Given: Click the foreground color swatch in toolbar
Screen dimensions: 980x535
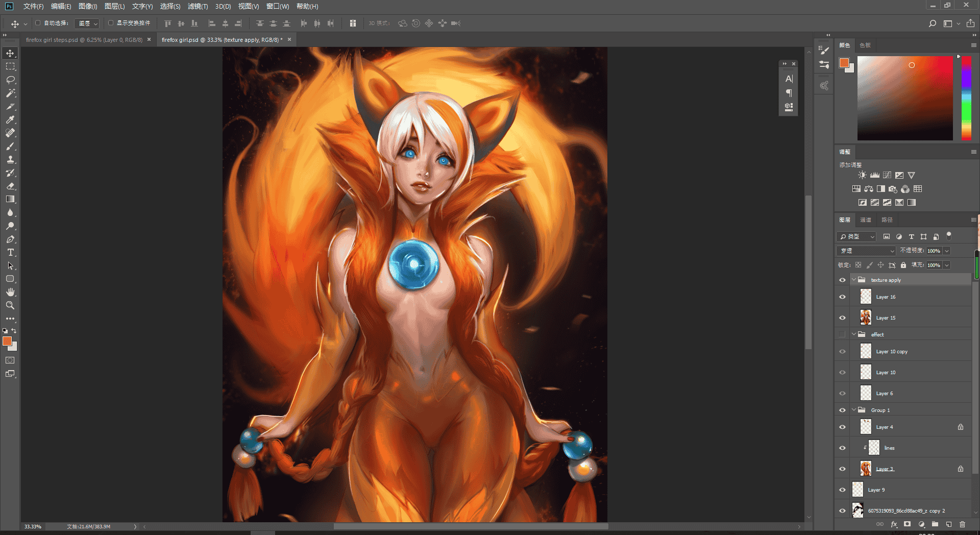Looking at the screenshot, I should pos(7,341).
